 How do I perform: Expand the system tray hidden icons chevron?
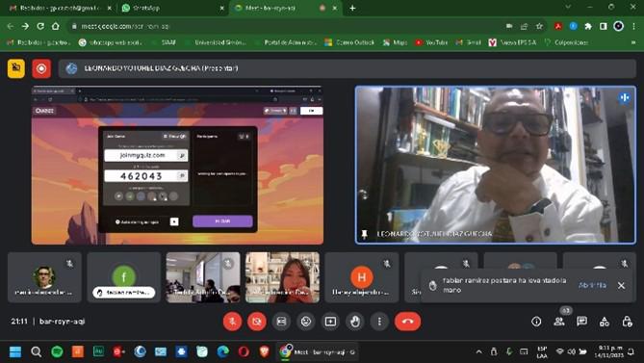(x=478, y=351)
